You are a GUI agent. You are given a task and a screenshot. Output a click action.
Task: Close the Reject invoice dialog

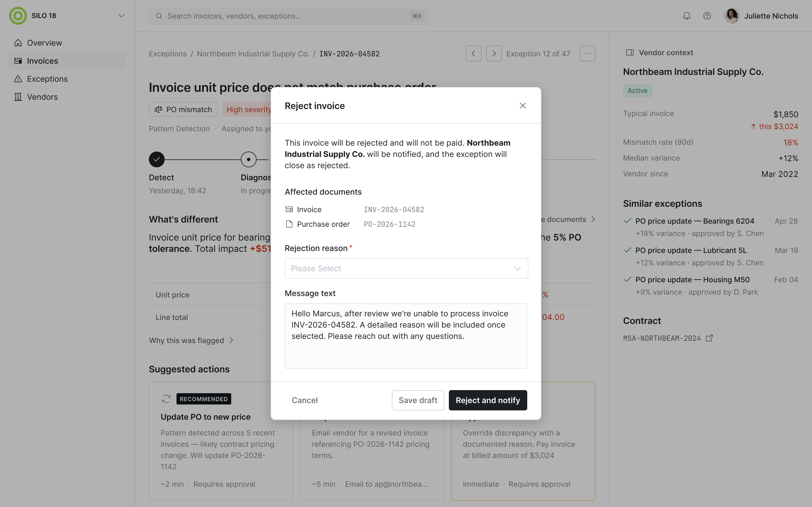522,106
